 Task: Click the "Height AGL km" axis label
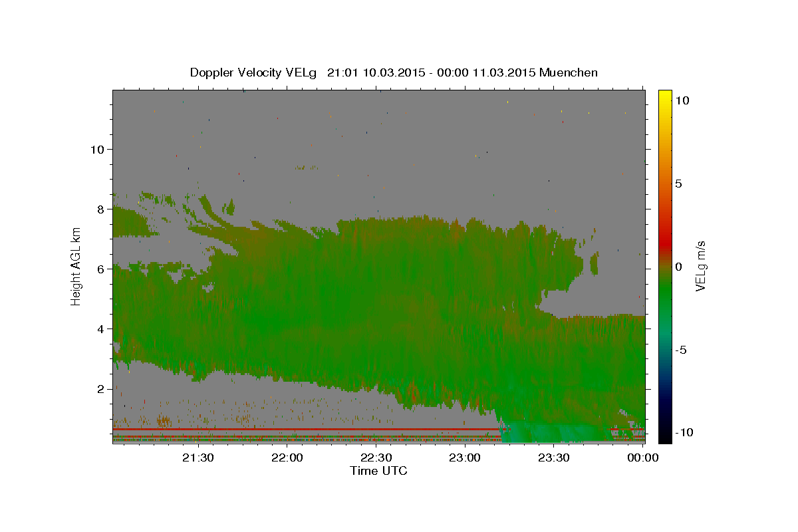[x=76, y=266]
